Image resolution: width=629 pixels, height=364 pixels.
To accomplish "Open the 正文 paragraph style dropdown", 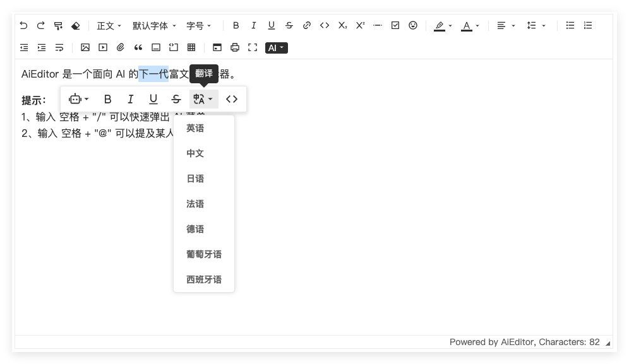I will coord(109,26).
